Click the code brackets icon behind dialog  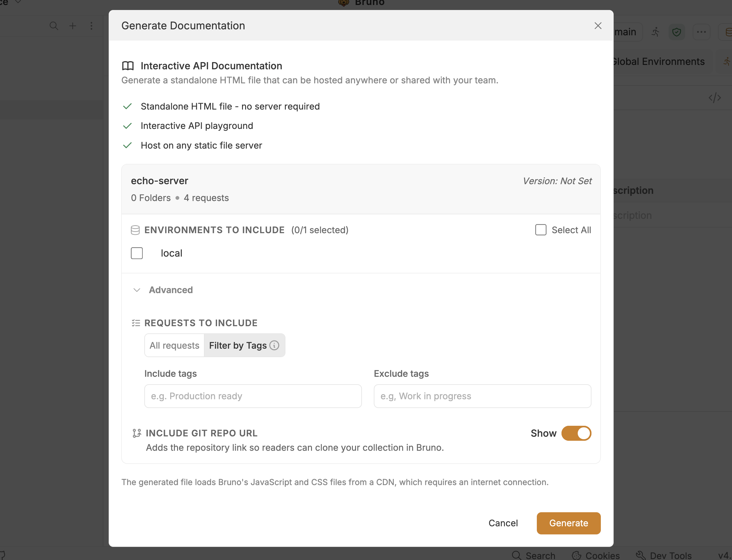(x=714, y=98)
